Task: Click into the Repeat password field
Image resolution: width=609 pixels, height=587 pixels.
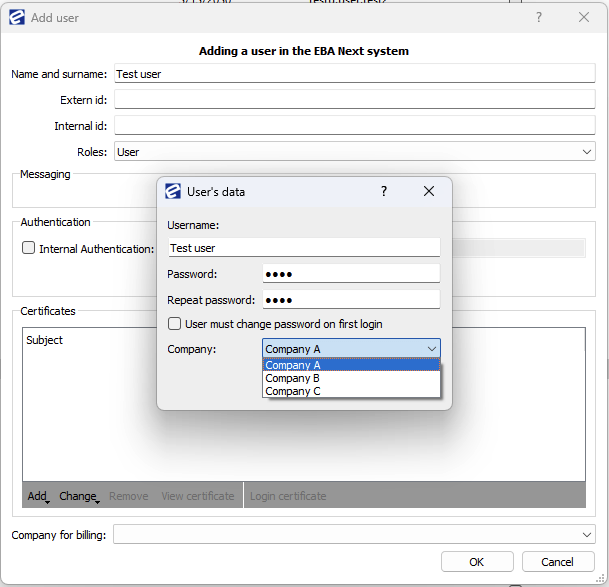Action: (350, 300)
